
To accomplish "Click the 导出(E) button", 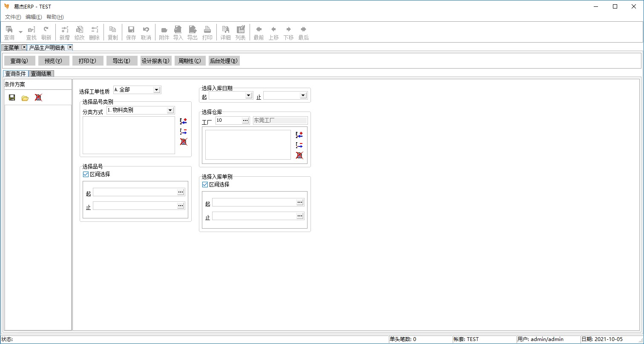I will click(122, 61).
